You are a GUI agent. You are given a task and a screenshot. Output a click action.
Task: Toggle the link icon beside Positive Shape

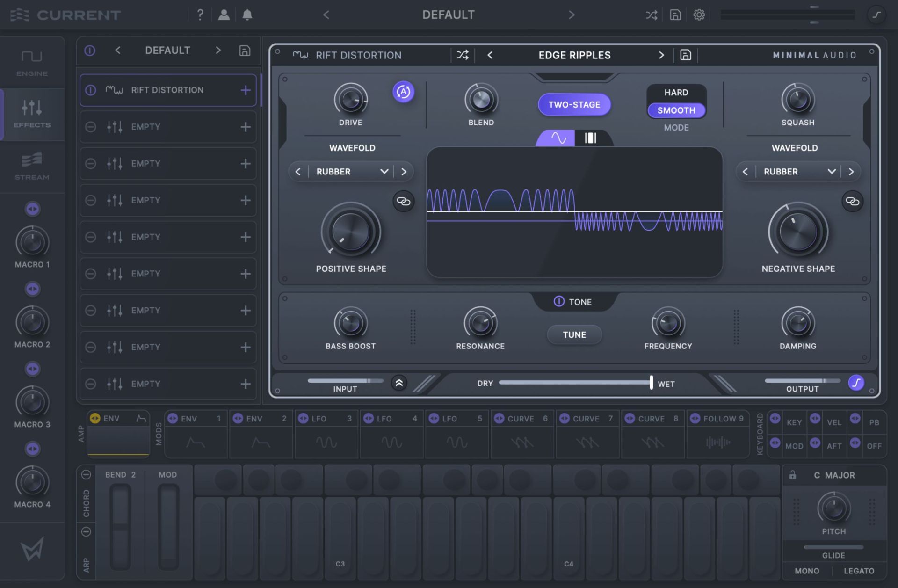coord(403,201)
